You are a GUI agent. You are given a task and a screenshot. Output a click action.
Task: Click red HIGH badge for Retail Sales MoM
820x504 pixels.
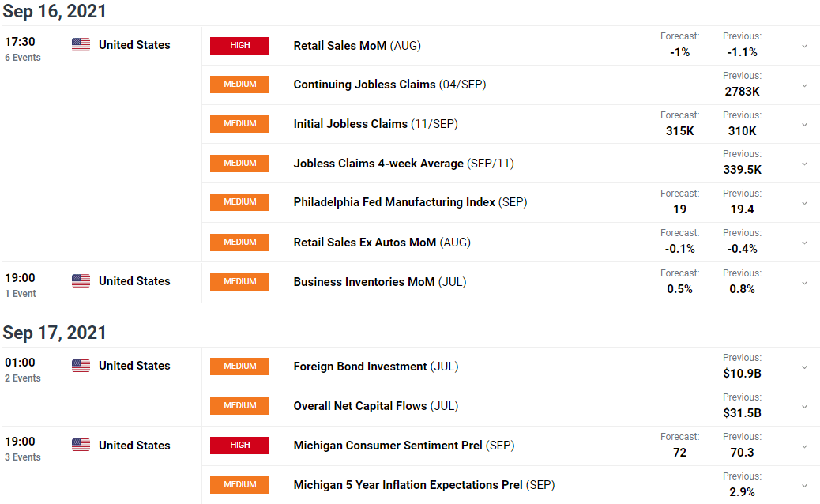tap(239, 46)
